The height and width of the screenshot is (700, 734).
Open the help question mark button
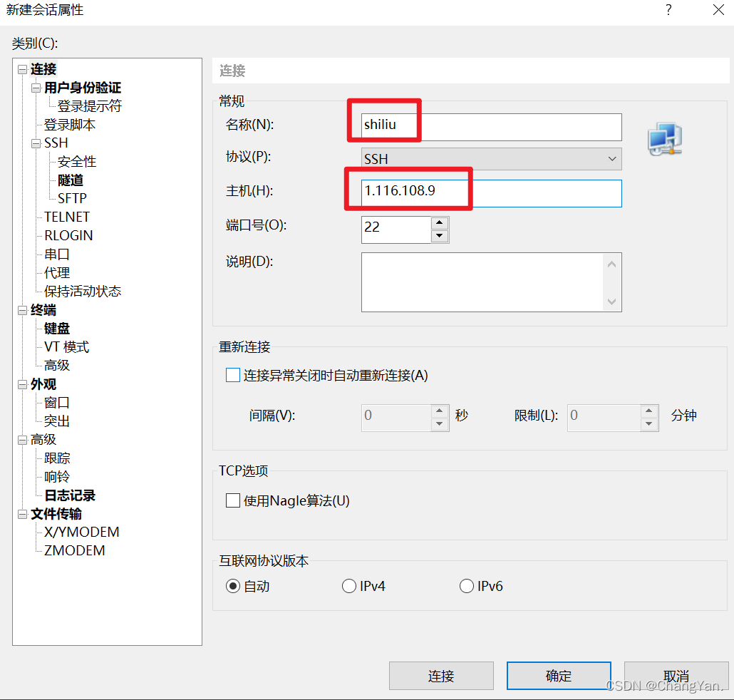(668, 10)
